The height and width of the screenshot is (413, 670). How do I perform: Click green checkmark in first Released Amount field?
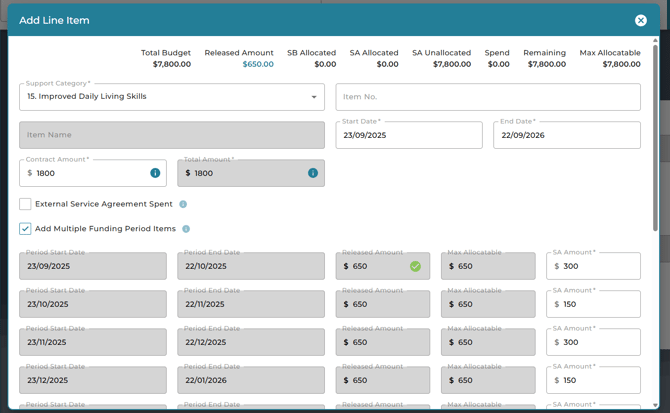coord(415,267)
